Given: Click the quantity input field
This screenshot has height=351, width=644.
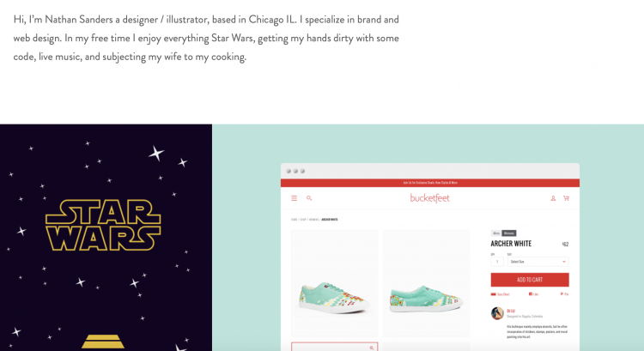Looking at the screenshot, I should (497, 262).
